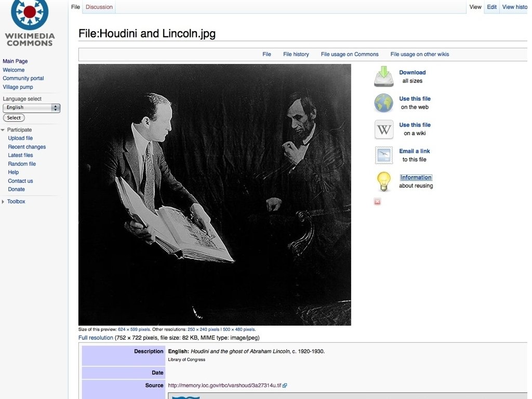The width and height of the screenshot is (532, 399).
Task: Click the small red X icon
Action: coord(377,202)
